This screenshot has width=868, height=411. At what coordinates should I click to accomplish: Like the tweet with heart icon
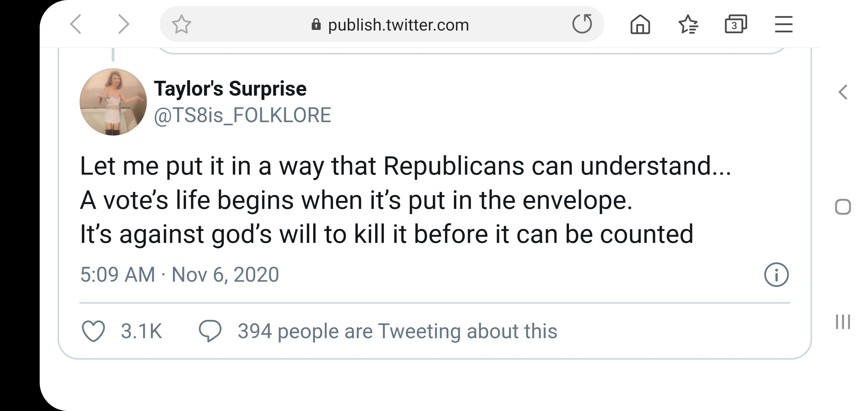pyautogui.click(x=93, y=331)
